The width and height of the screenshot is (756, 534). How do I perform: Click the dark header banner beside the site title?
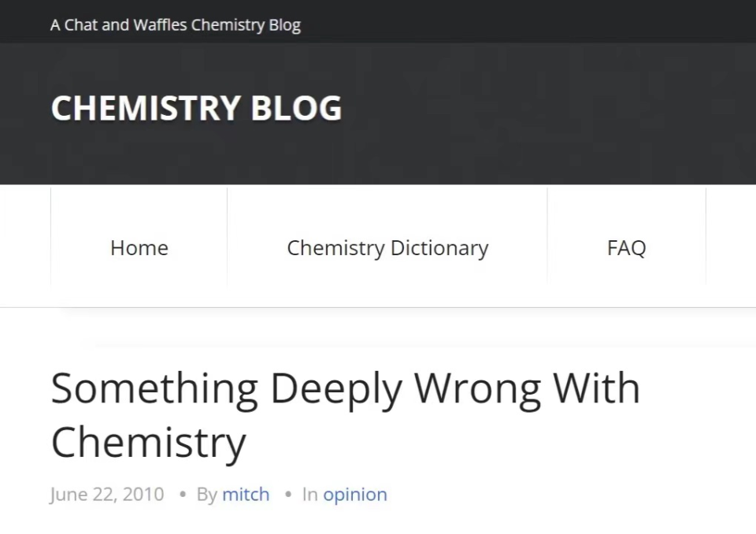click(x=551, y=110)
